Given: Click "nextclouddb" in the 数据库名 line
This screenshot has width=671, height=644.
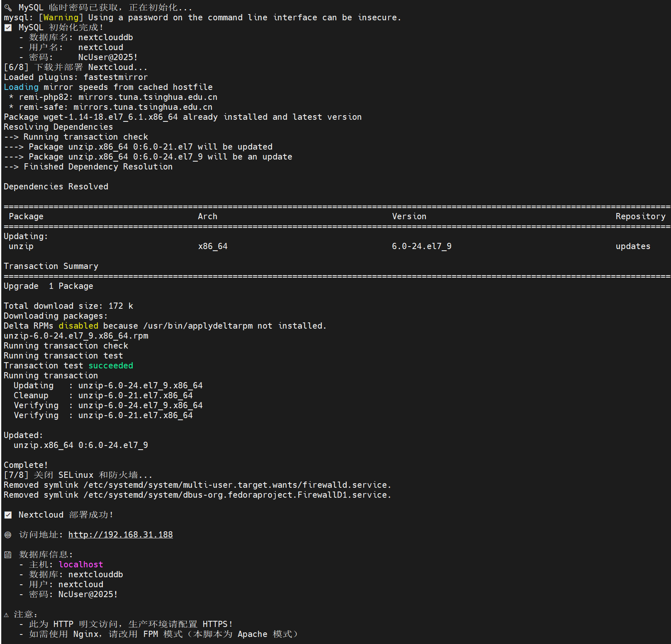Looking at the screenshot, I should point(106,37).
